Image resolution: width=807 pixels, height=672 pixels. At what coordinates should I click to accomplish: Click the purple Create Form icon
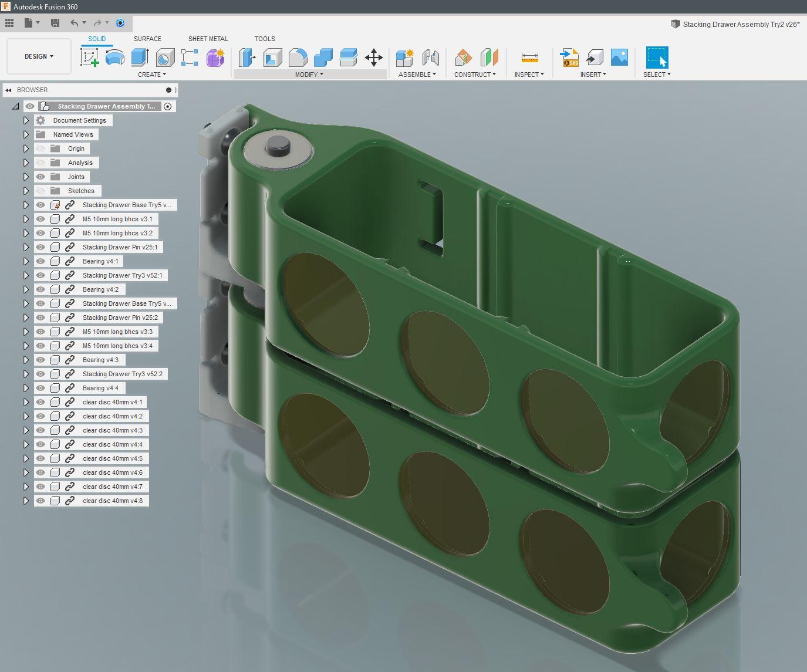215,58
